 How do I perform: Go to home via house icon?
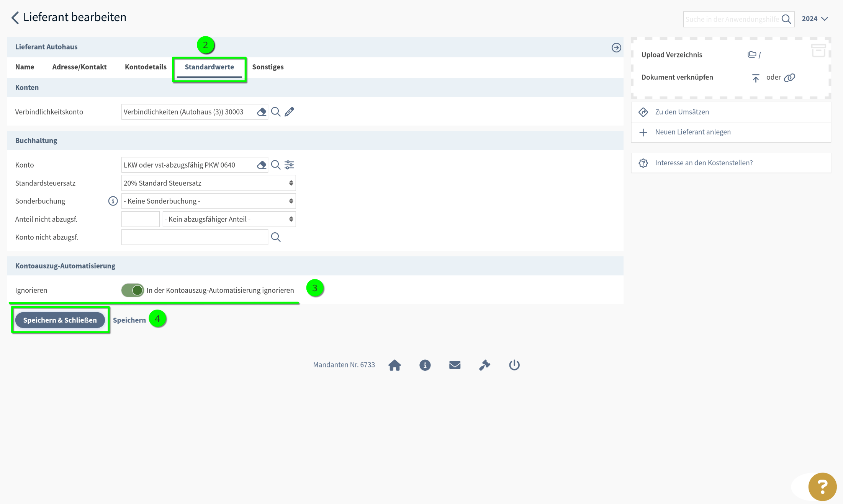point(394,365)
